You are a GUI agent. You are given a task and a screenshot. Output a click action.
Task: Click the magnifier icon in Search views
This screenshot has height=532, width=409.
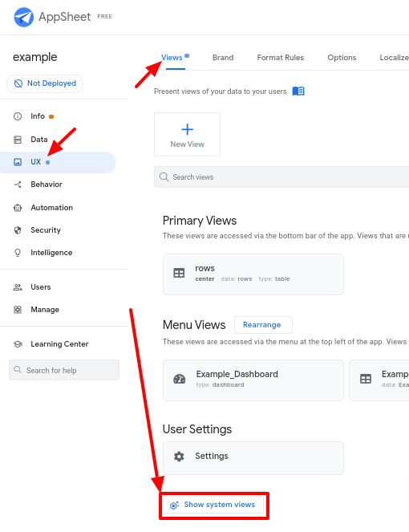pos(164,177)
